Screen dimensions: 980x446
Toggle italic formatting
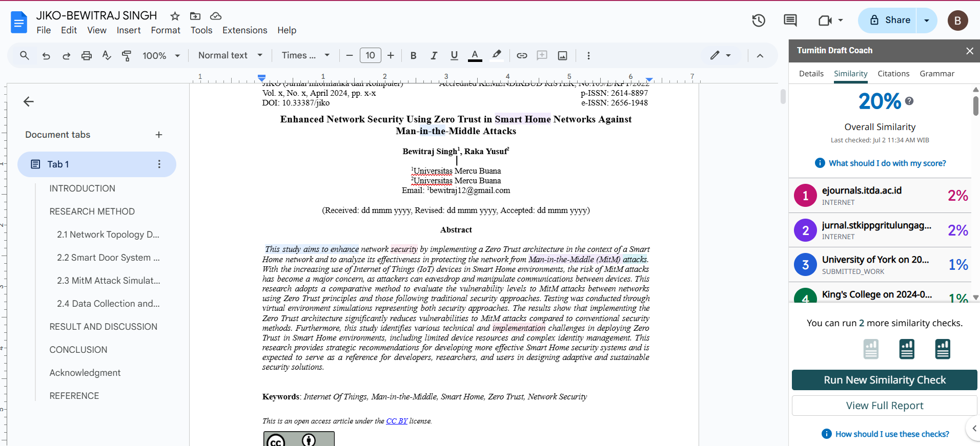[434, 55]
